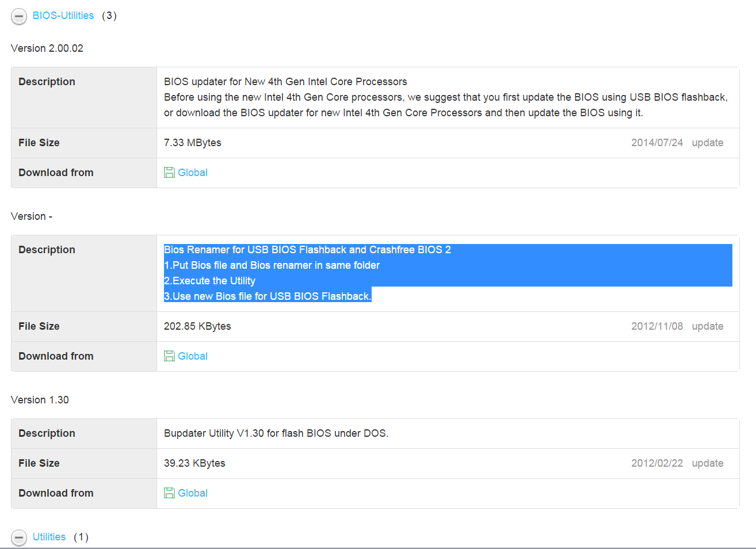Download Bupdater V1.30 from Global link
Viewport: 756px width, 549px height.
(x=193, y=493)
